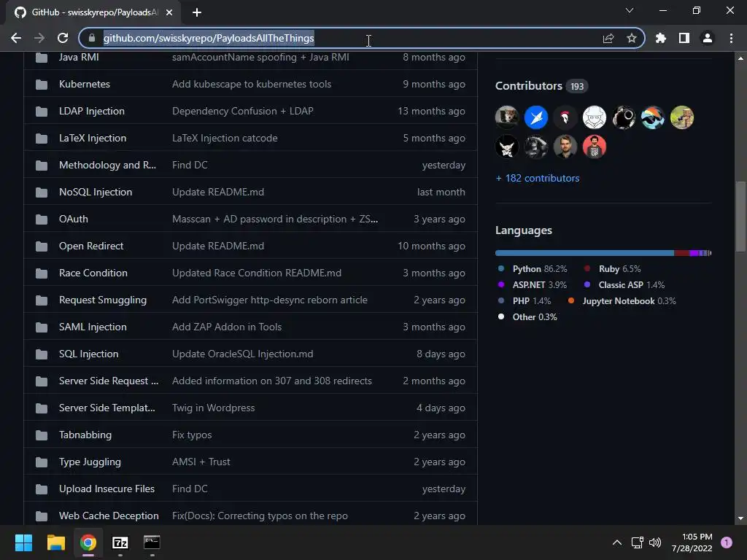747x560 pixels.
Task: Open commit 'Add kubescape to kubernetes tools'
Action: coord(252,85)
